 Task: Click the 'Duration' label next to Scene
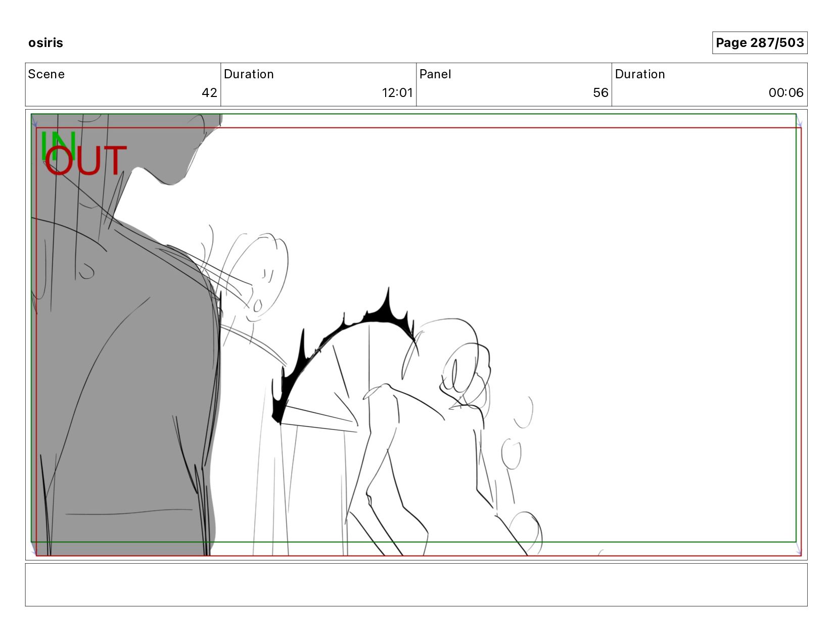pos(249,74)
